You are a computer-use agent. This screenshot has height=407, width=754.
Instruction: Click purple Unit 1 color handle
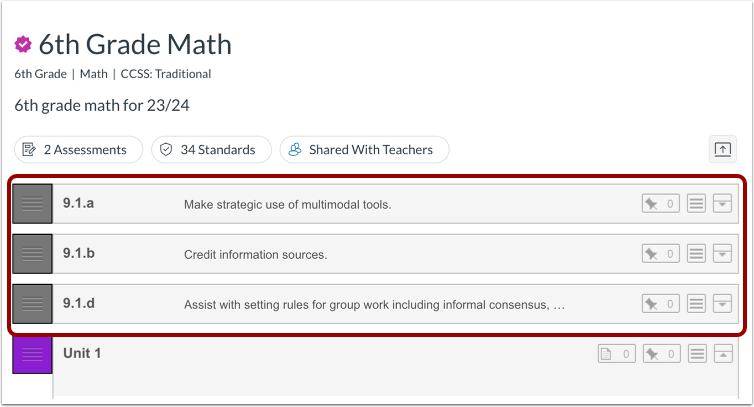coord(32,355)
